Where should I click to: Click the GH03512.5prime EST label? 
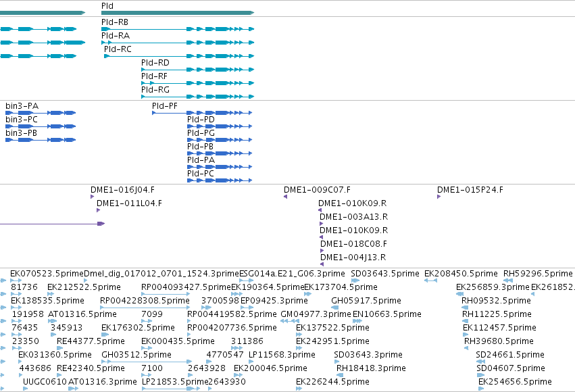pyautogui.click(x=136, y=356)
